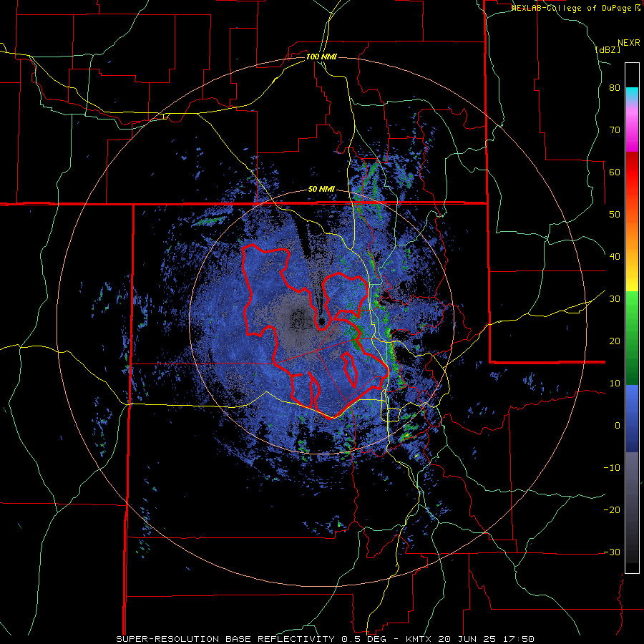This screenshot has width=644, height=644.
Task: Click the 30 value on the dBZ scale
Action: (615, 299)
